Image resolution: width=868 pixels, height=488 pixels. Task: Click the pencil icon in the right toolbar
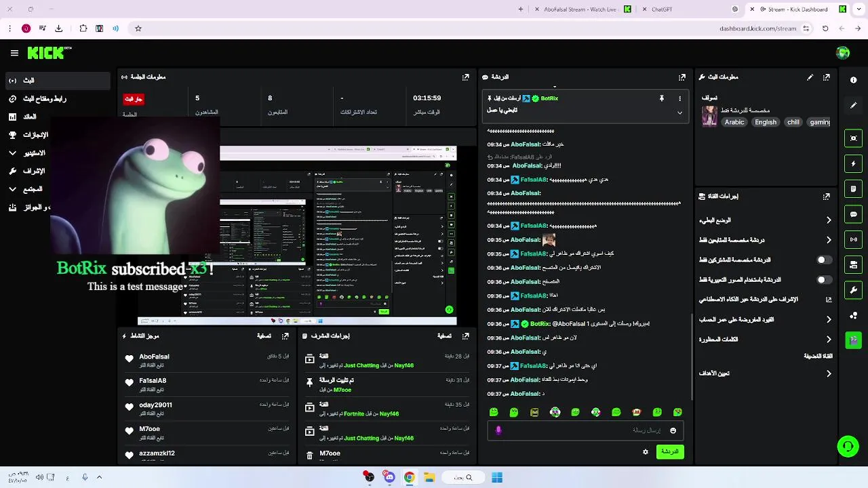[853, 106]
